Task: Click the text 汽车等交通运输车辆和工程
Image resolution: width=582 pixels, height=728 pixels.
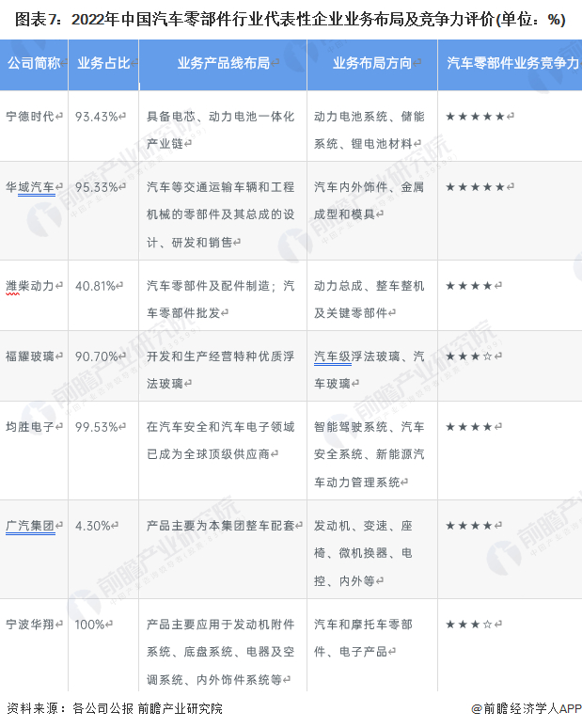Action: (220, 187)
